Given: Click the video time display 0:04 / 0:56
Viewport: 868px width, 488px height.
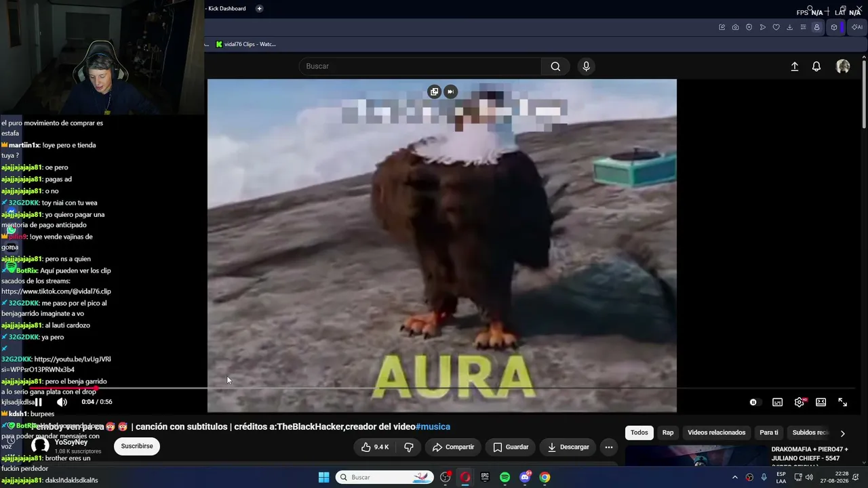Looking at the screenshot, I should [97, 402].
